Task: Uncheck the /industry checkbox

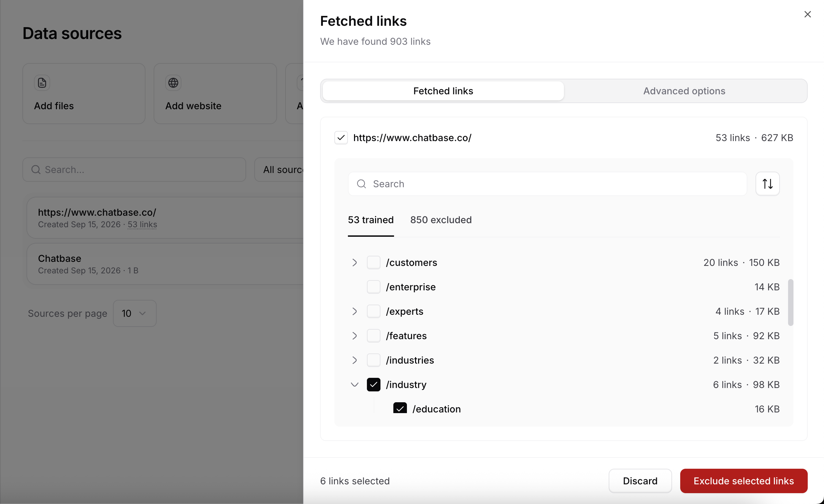Action: [373, 385]
